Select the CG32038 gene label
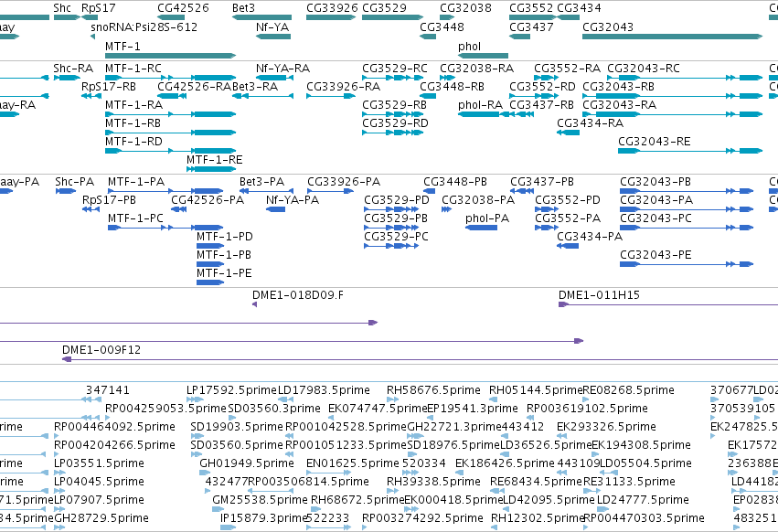Image resolution: width=778 pixels, height=532 pixels. (x=465, y=8)
